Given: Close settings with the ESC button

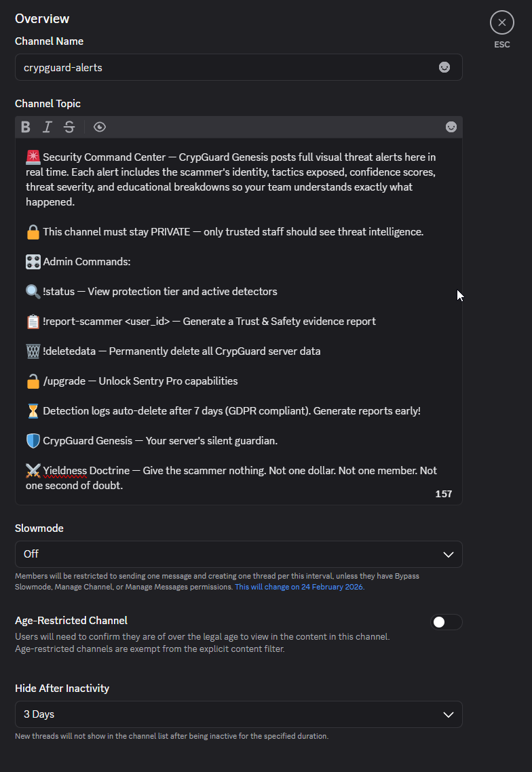Looking at the screenshot, I should tap(501, 22).
